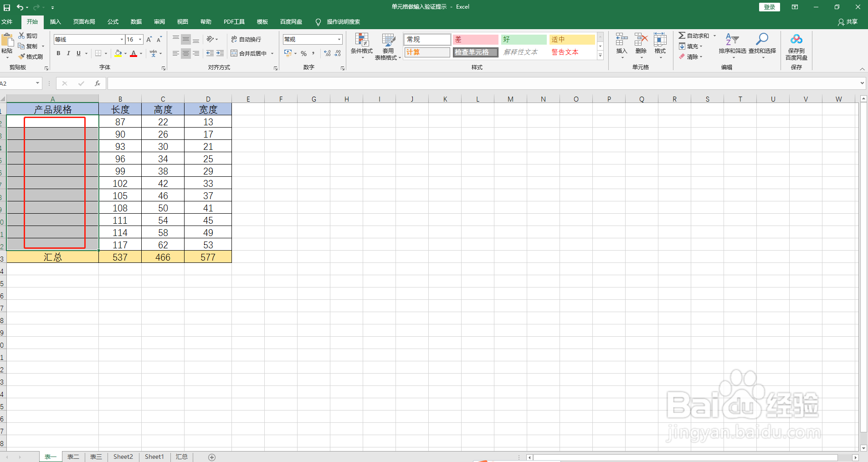This screenshot has width=868, height=462.
Task: Align text left in the cell
Action: click(x=176, y=53)
